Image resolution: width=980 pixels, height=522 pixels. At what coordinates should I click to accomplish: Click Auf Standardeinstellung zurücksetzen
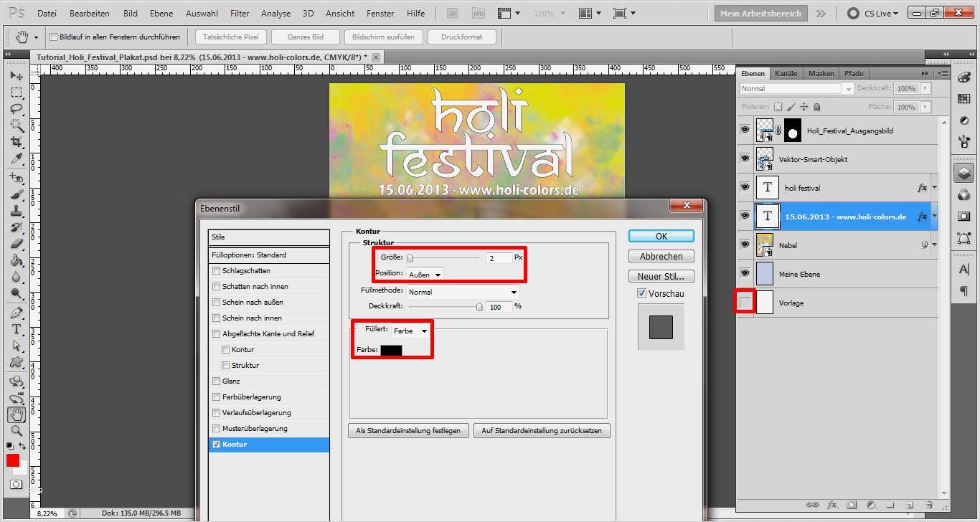(x=542, y=431)
